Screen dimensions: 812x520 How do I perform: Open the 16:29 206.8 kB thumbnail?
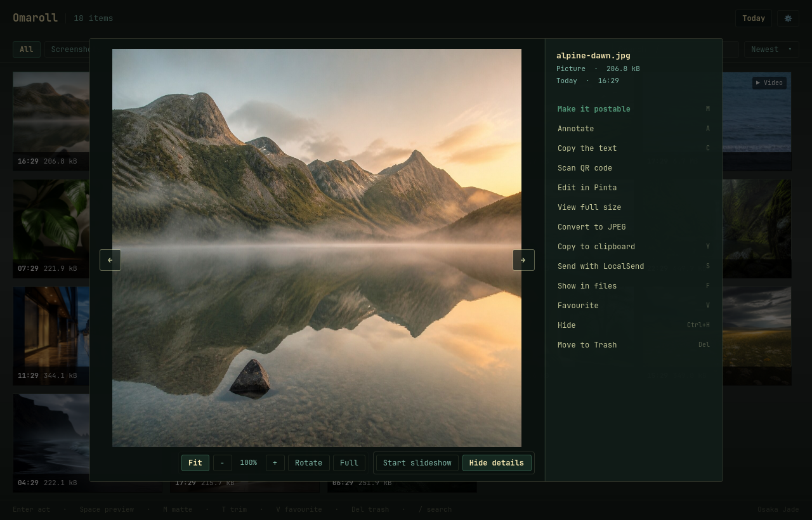click(x=51, y=121)
